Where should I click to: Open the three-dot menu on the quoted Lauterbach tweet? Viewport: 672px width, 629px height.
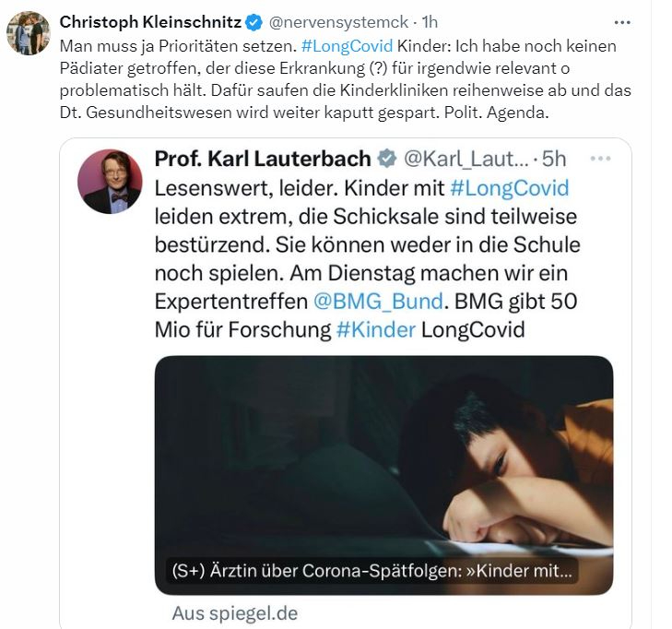tap(601, 158)
